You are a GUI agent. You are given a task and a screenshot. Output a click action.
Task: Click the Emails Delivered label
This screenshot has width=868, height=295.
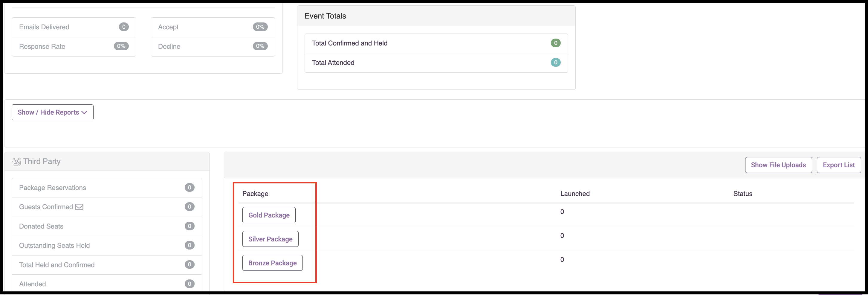pyautogui.click(x=44, y=27)
